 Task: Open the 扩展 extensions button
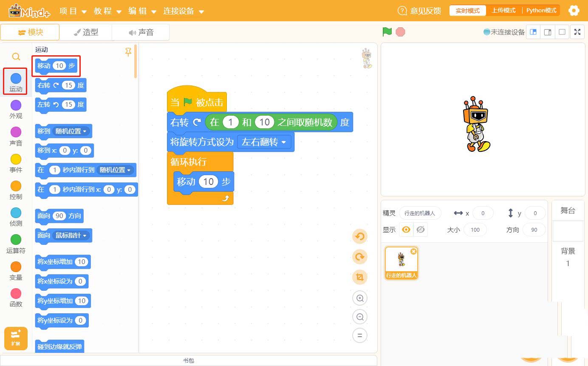16,338
